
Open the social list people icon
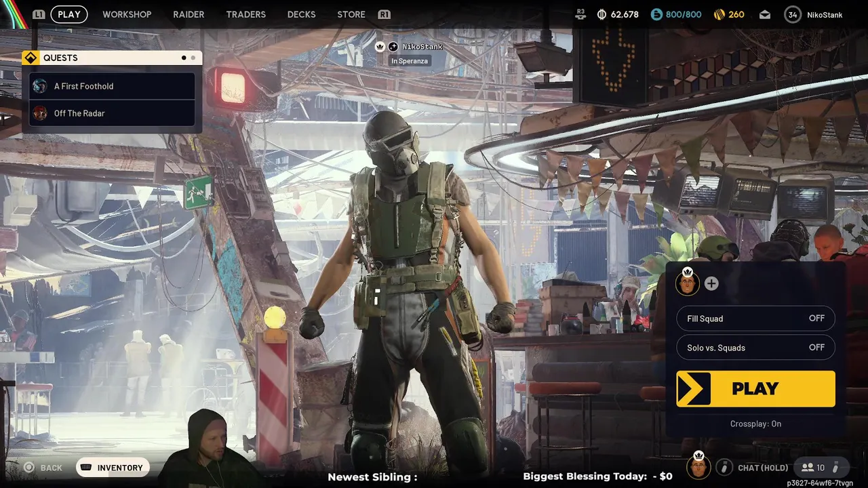pos(807,468)
